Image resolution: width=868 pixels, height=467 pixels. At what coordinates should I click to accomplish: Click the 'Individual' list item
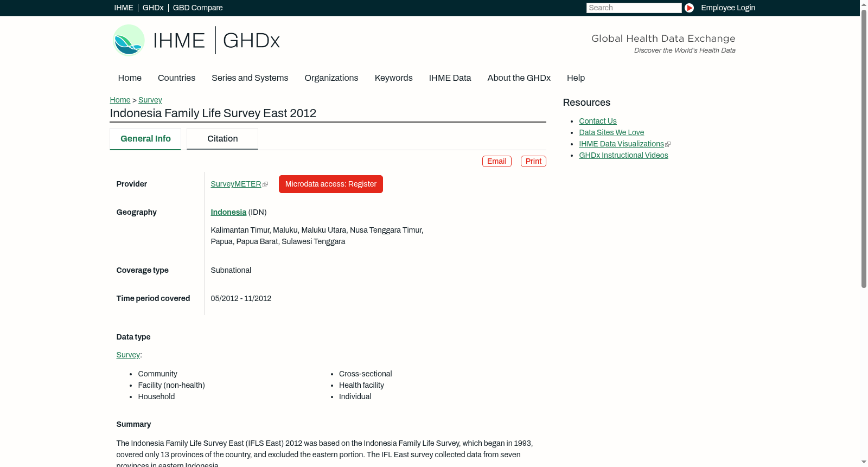355,396
